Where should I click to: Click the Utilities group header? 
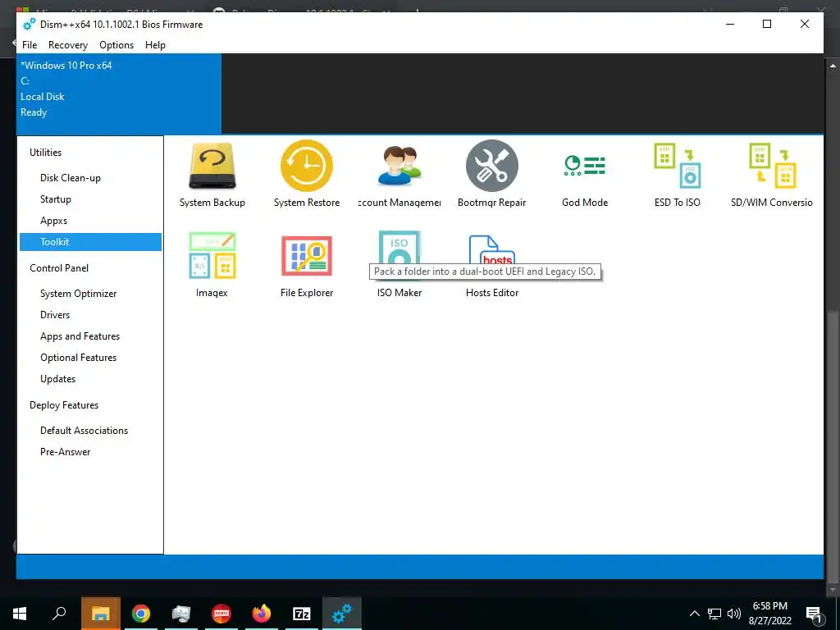(x=46, y=152)
